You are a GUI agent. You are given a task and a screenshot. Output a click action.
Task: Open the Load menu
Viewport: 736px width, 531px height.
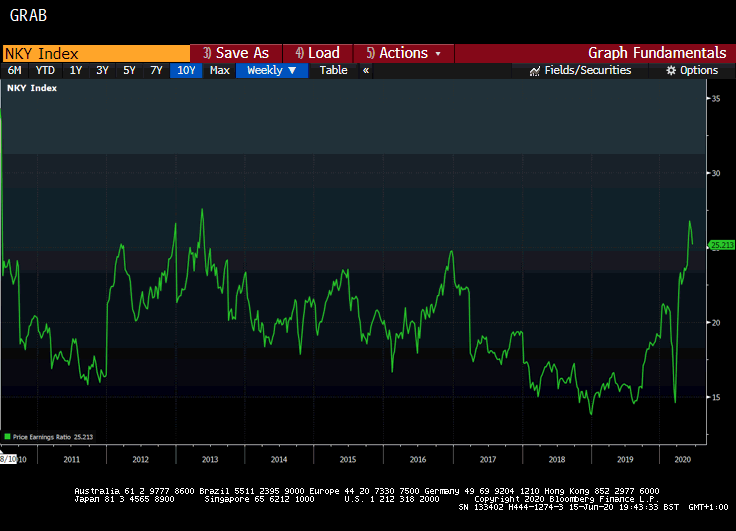click(x=317, y=53)
